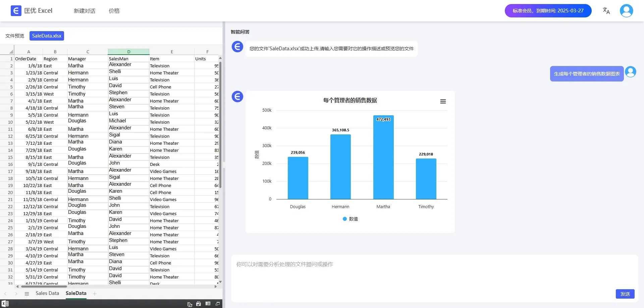Click the Martha bar in the chart

point(383,157)
